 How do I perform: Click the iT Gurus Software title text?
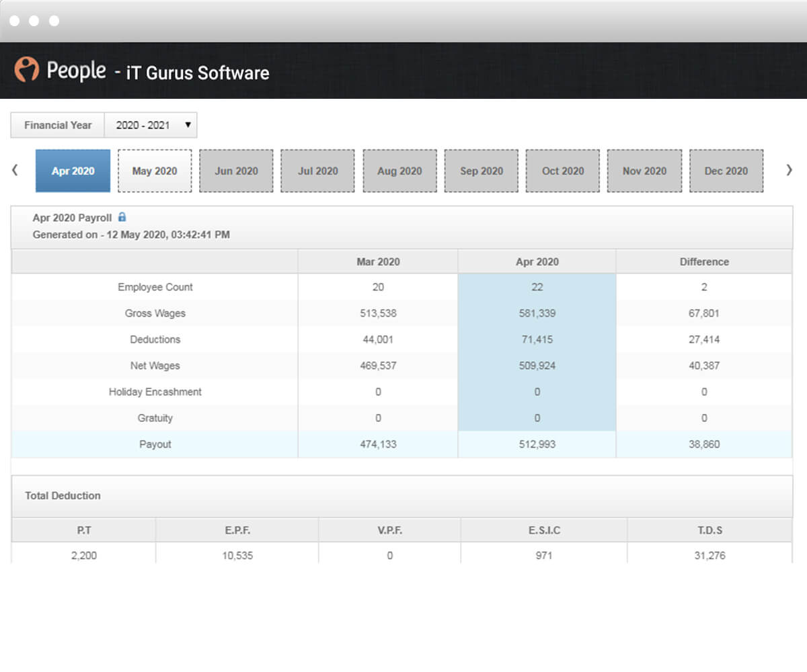(x=198, y=73)
